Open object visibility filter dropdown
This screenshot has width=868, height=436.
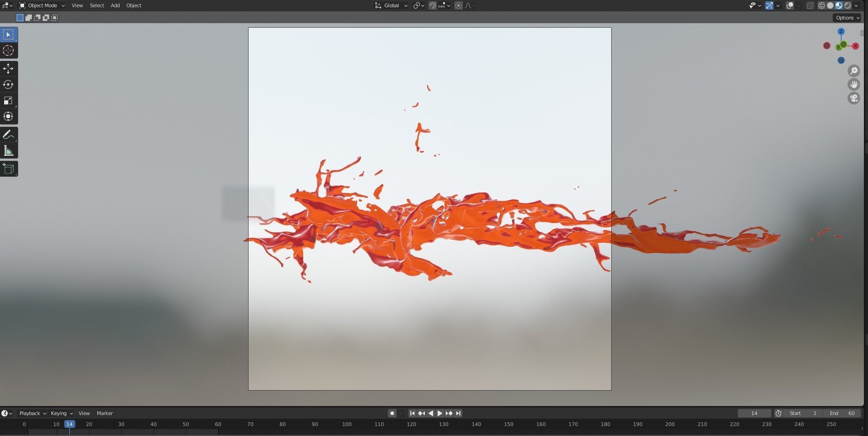tap(755, 5)
